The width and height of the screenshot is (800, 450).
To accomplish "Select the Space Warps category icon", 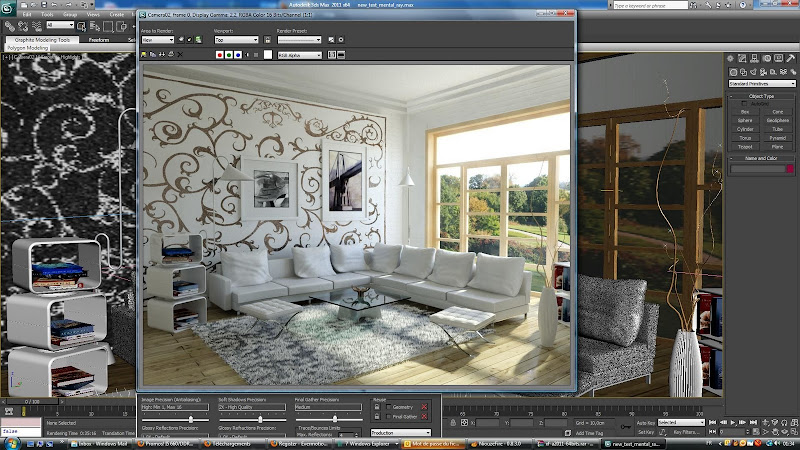I will [783, 72].
